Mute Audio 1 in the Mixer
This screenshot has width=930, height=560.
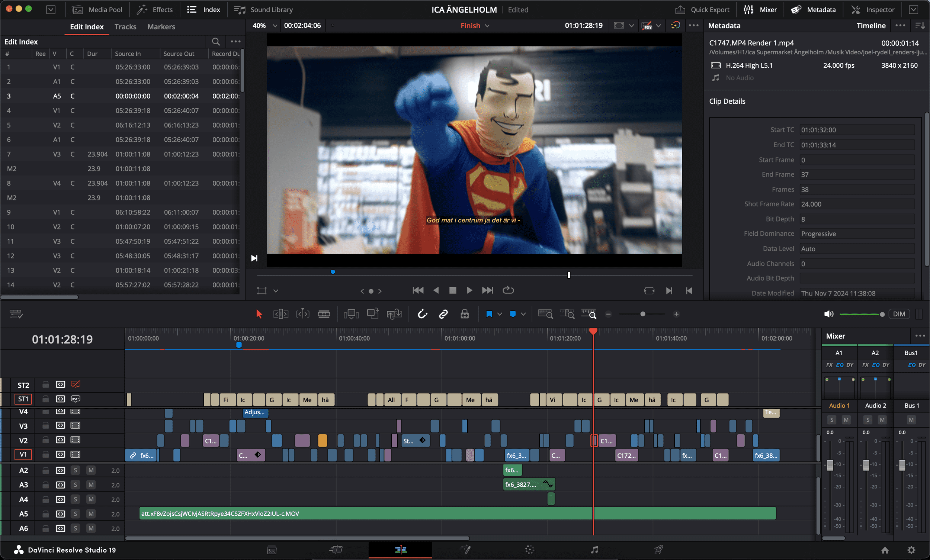coord(846,419)
